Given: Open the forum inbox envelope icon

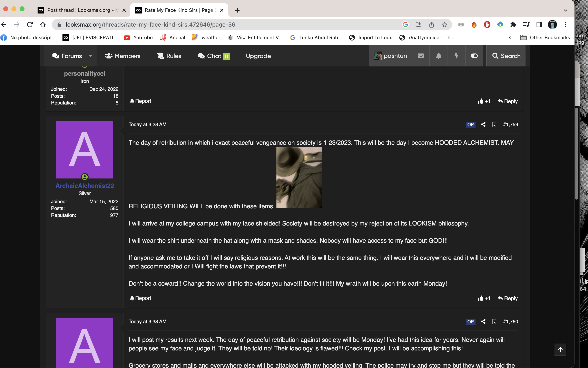Looking at the screenshot, I should [x=421, y=56].
